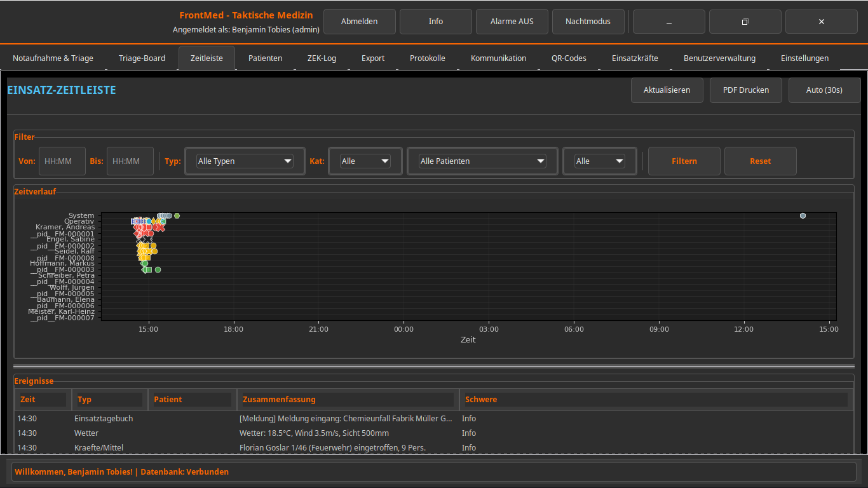The width and height of the screenshot is (868, 488).
Task: Enable Nachtmodus in the header
Action: pos(588,22)
